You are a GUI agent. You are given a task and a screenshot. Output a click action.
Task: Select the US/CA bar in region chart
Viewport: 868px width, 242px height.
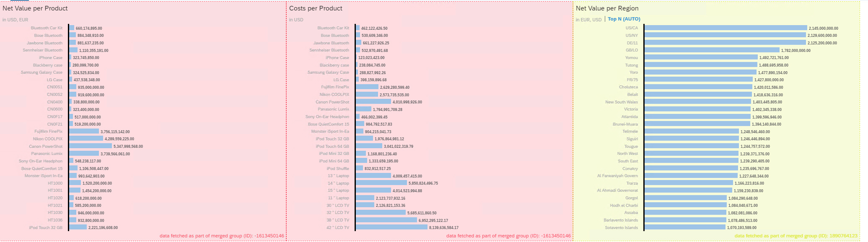[725, 28]
